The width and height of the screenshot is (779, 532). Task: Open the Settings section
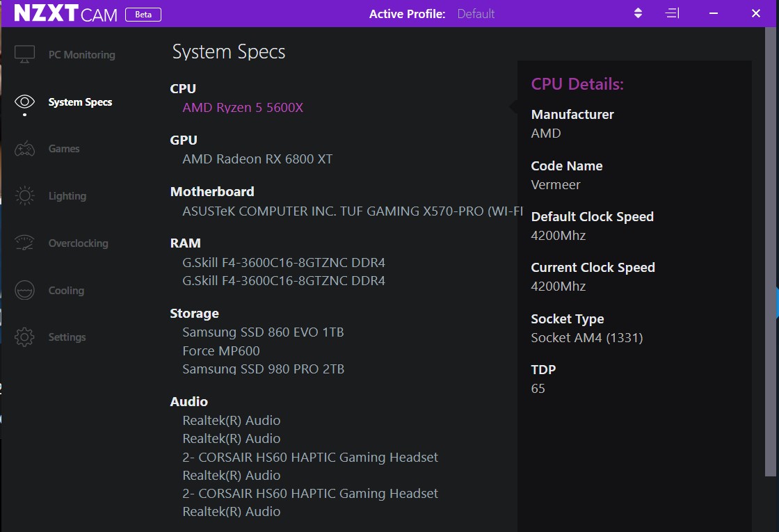(x=67, y=337)
